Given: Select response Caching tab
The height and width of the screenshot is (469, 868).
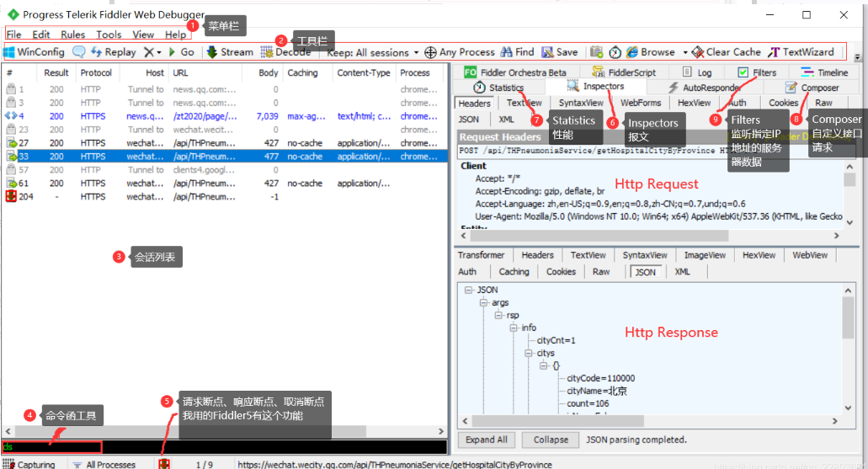Looking at the screenshot, I should click(514, 272).
